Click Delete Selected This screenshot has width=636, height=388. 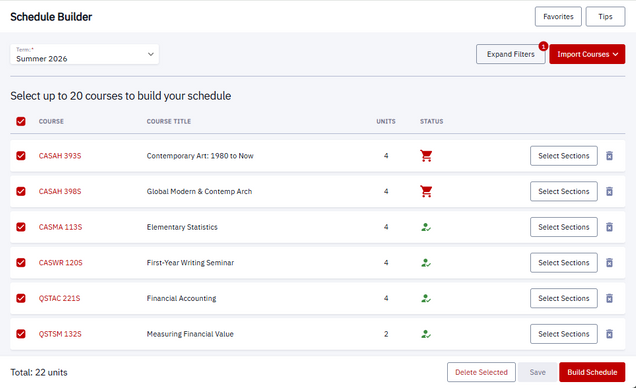481,372
